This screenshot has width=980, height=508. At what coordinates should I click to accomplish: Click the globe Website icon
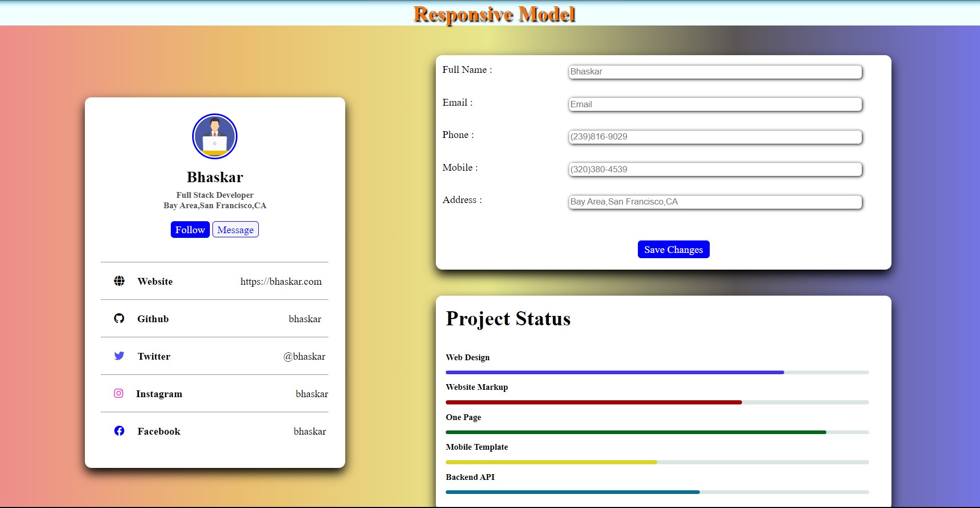coord(119,281)
